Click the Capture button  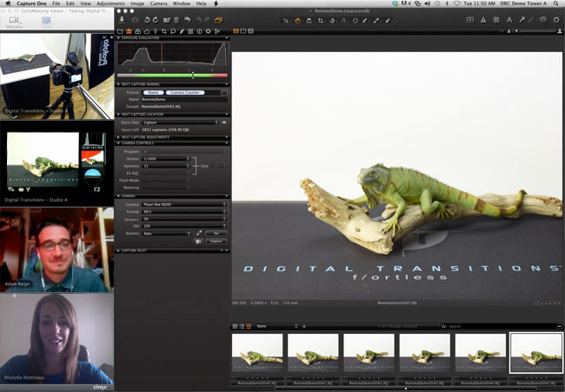[216, 241]
